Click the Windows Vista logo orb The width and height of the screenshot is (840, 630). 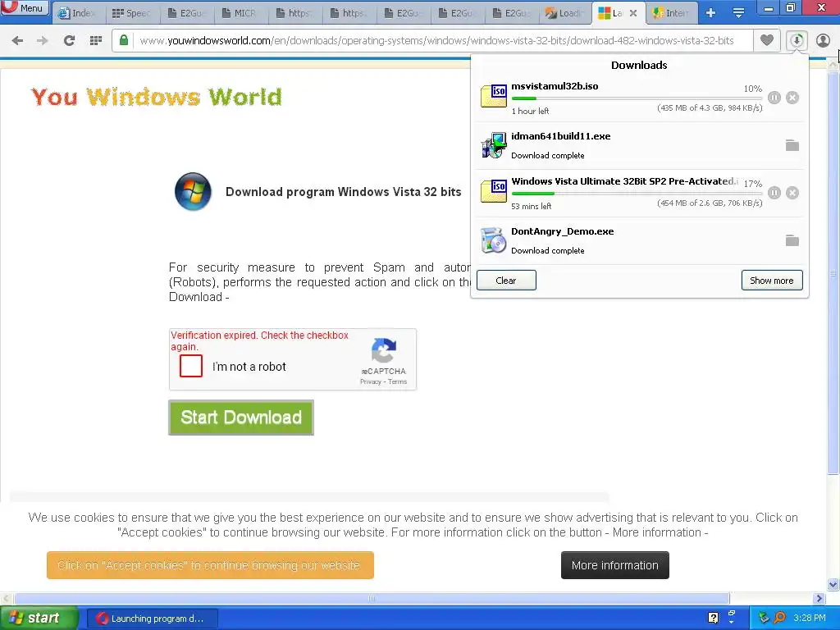coord(193,191)
